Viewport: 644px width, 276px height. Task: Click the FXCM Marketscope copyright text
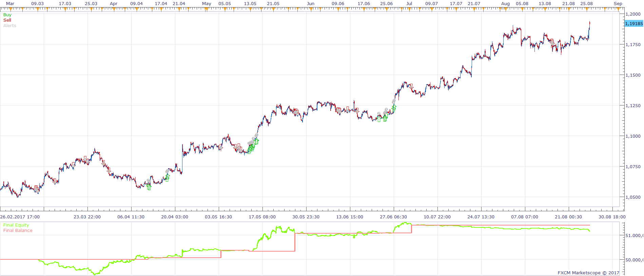coord(588,273)
